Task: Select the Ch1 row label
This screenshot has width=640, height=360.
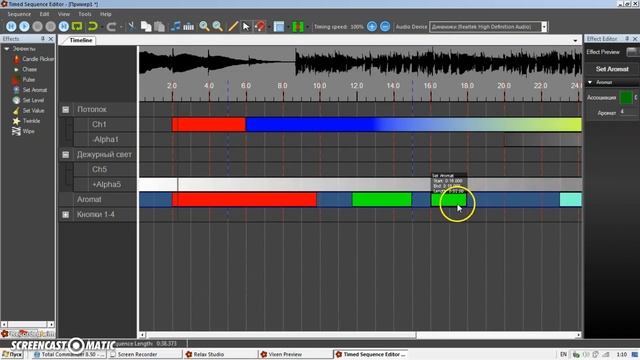Action: (99, 124)
